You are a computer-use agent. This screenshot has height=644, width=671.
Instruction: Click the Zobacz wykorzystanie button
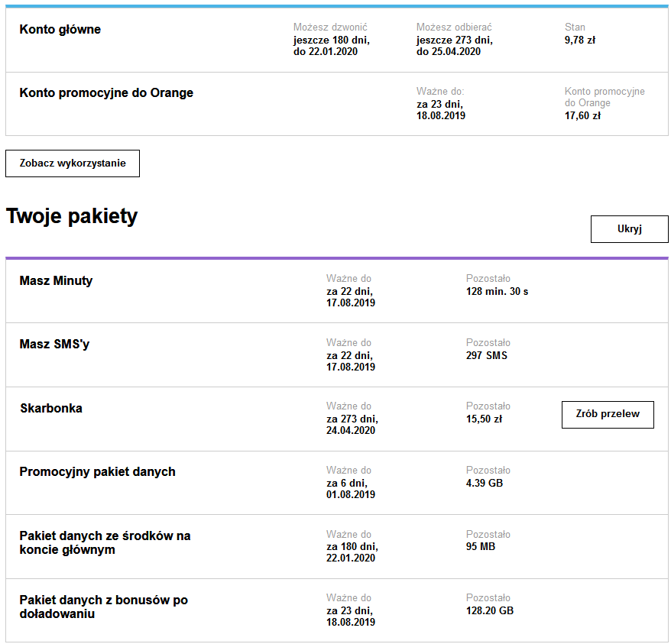[73, 163]
